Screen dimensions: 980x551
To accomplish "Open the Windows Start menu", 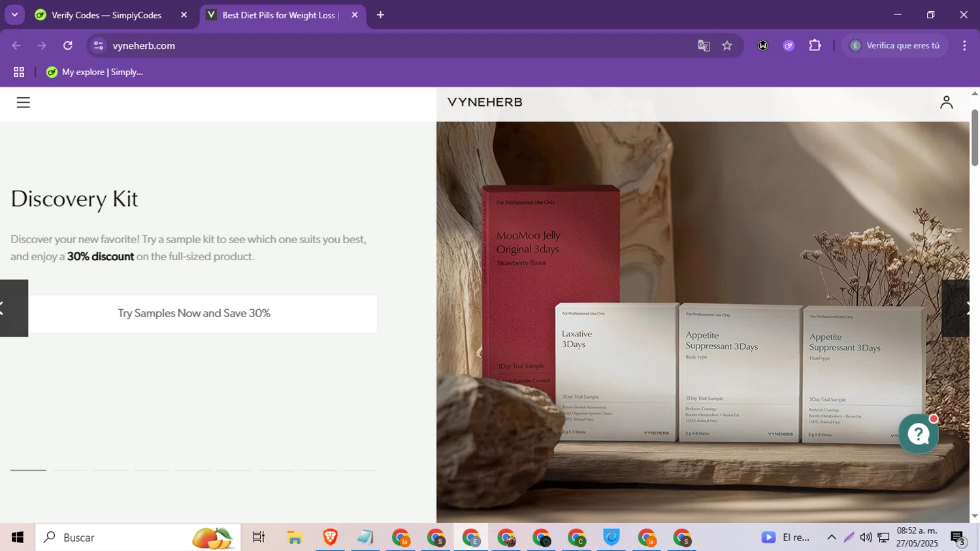I will [18, 537].
